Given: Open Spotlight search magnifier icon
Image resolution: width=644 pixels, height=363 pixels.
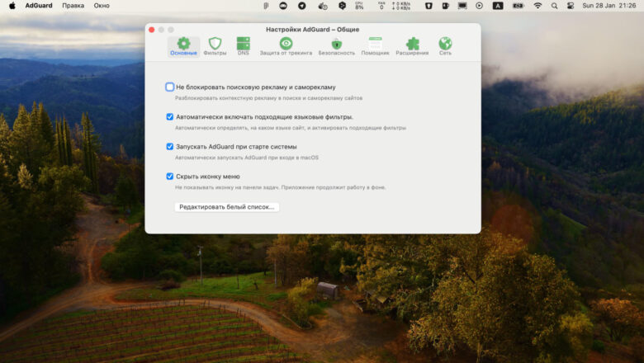Looking at the screenshot, I should pos(555,6).
